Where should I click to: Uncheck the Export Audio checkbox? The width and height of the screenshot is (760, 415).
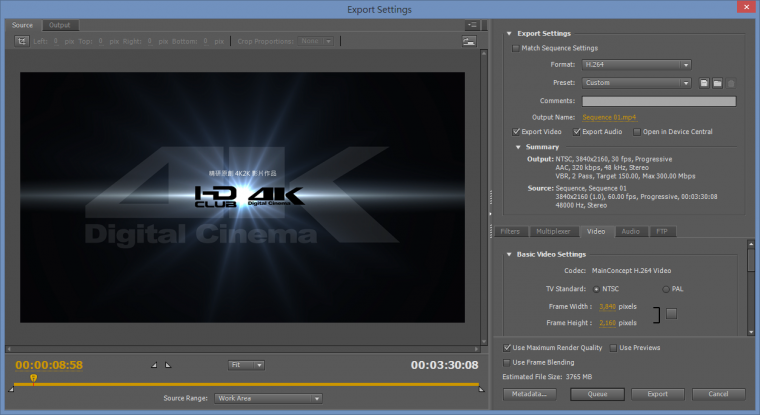point(577,131)
